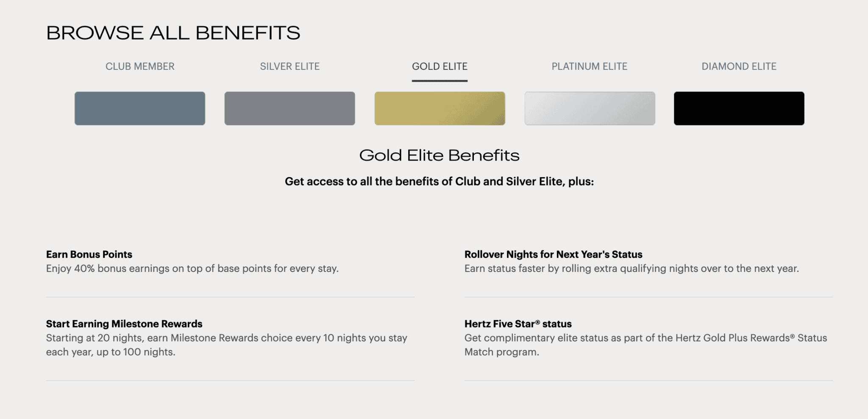Select the Club and Silver Elite subtitle

440,181
